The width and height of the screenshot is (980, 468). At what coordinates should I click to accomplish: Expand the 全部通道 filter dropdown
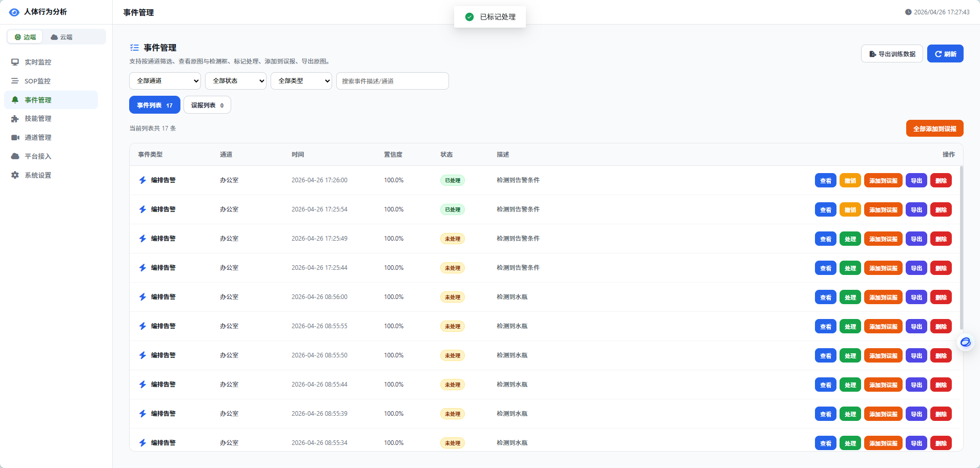point(165,81)
